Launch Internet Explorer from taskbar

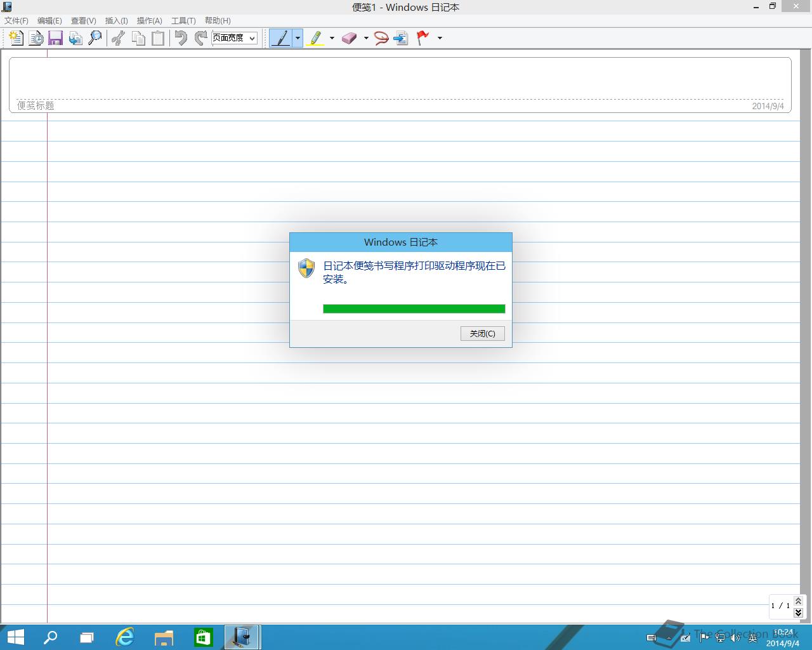[125, 637]
